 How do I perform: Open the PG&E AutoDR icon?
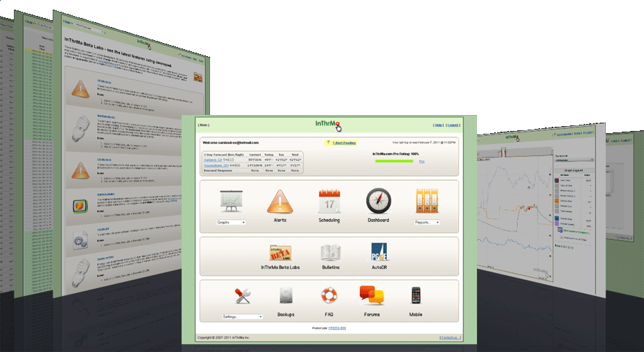(379, 252)
